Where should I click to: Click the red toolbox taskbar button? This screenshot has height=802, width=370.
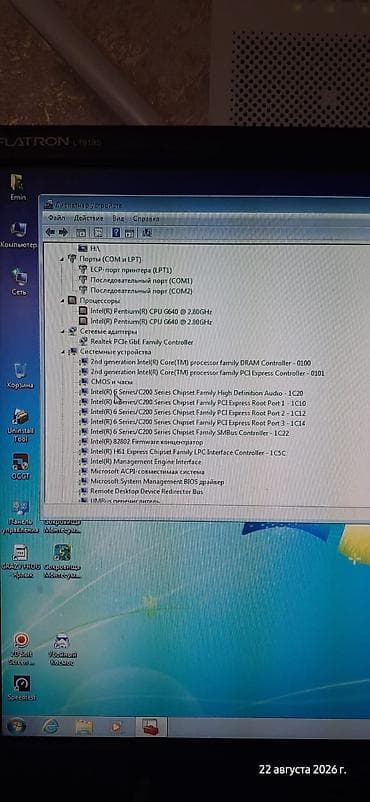(x=151, y=726)
